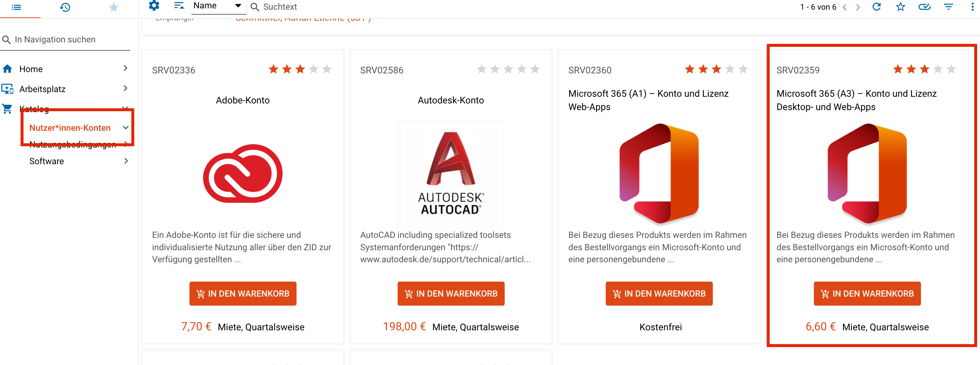Switch to the navigation list tab
Viewport: 980px width, 365px height.
16,7
